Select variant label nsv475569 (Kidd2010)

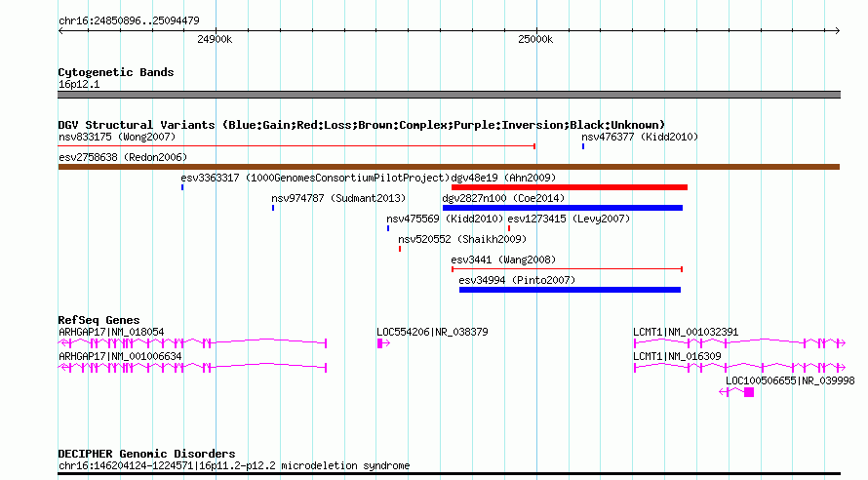pos(445,220)
